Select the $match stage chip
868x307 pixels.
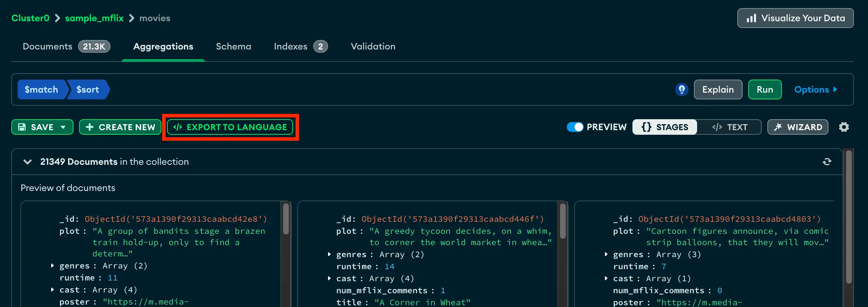pos(41,89)
